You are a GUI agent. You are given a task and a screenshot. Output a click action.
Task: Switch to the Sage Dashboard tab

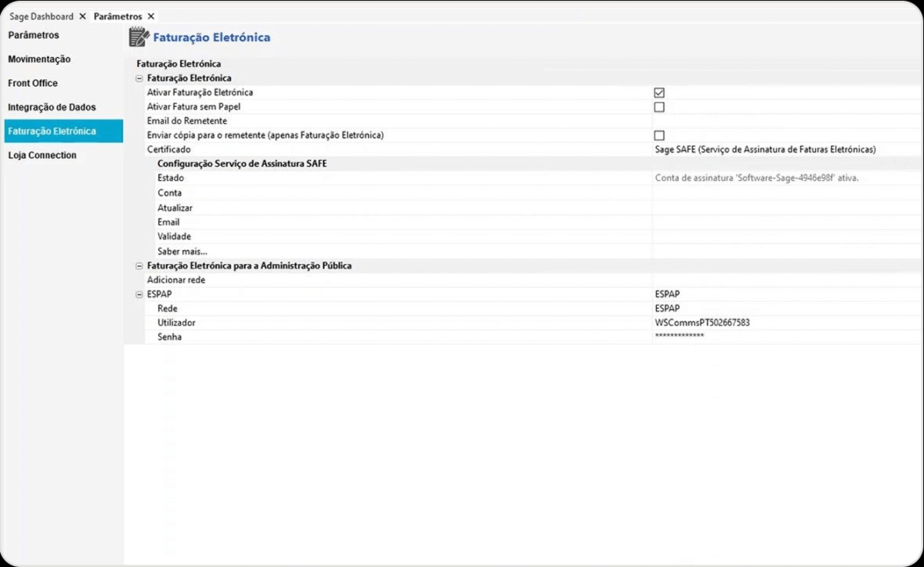pyautogui.click(x=42, y=16)
